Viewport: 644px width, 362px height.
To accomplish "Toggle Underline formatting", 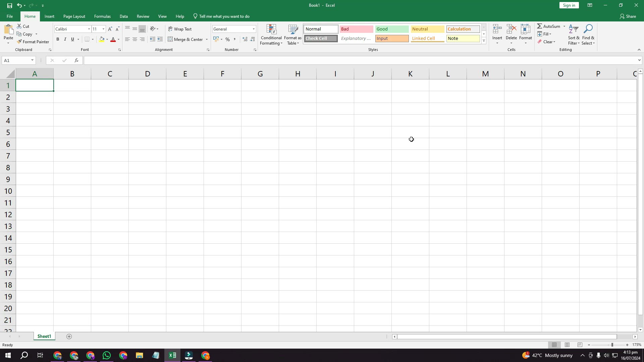I will tap(72, 40).
